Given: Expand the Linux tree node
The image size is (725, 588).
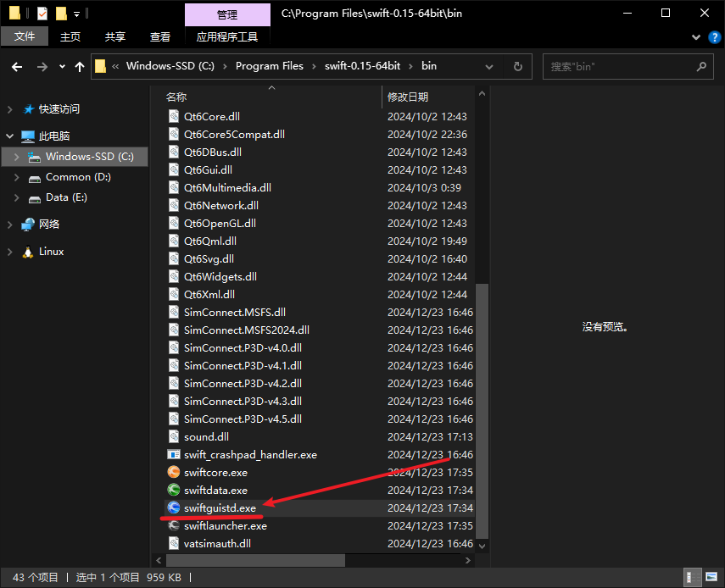Looking at the screenshot, I should coord(9,252).
